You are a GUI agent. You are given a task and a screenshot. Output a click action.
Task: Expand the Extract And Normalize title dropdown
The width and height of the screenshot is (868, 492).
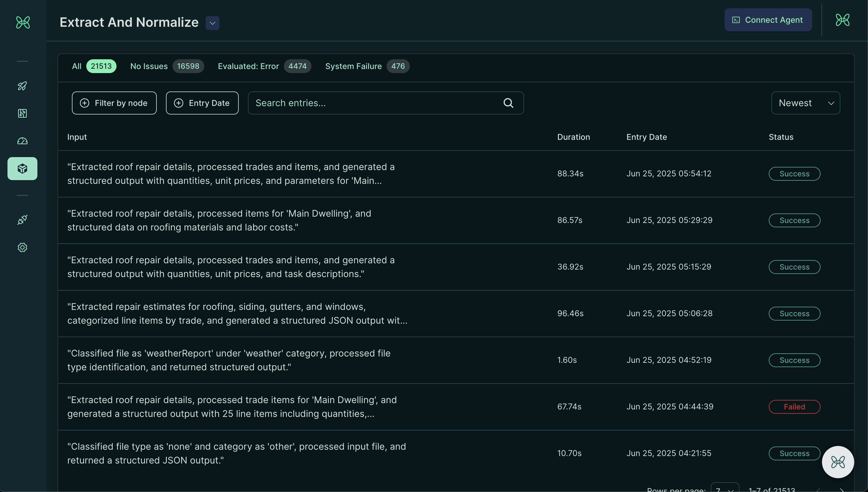pyautogui.click(x=213, y=23)
